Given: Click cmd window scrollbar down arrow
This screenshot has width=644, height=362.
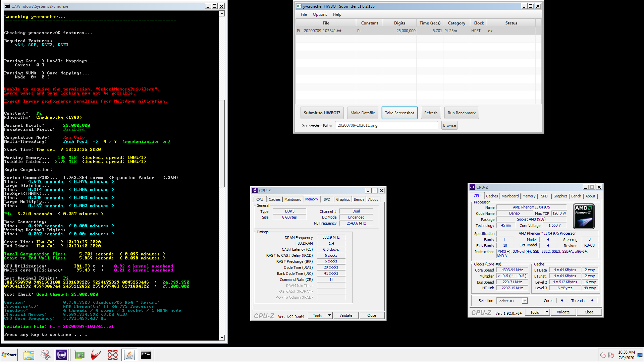Looking at the screenshot, I should (x=222, y=338).
